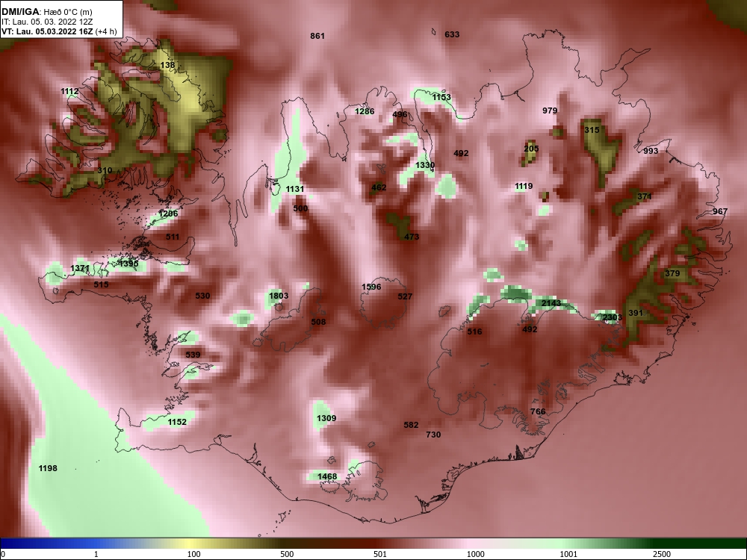This screenshot has width=747, height=560.
Task: Click the map value 315
Action: (x=592, y=130)
